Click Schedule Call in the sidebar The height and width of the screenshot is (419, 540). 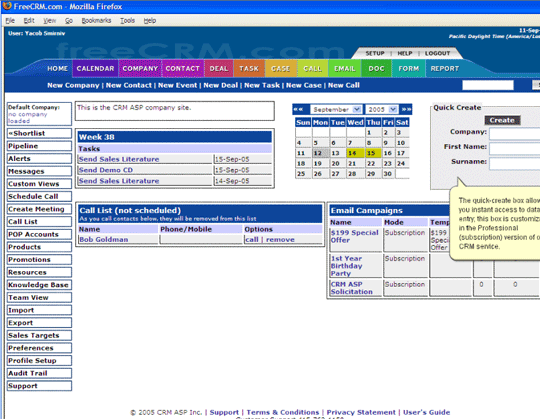[x=39, y=197]
